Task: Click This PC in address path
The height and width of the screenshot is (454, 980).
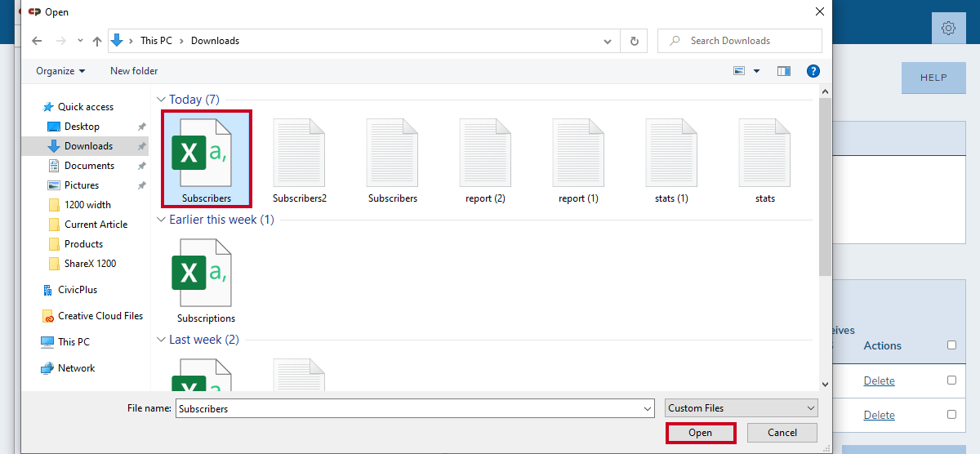Action: pyautogui.click(x=156, y=41)
